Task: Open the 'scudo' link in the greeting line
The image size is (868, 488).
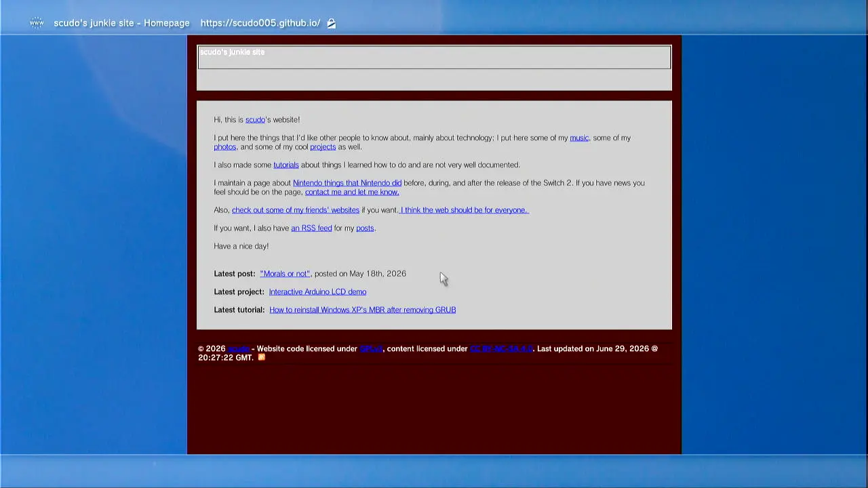Action: coord(255,120)
